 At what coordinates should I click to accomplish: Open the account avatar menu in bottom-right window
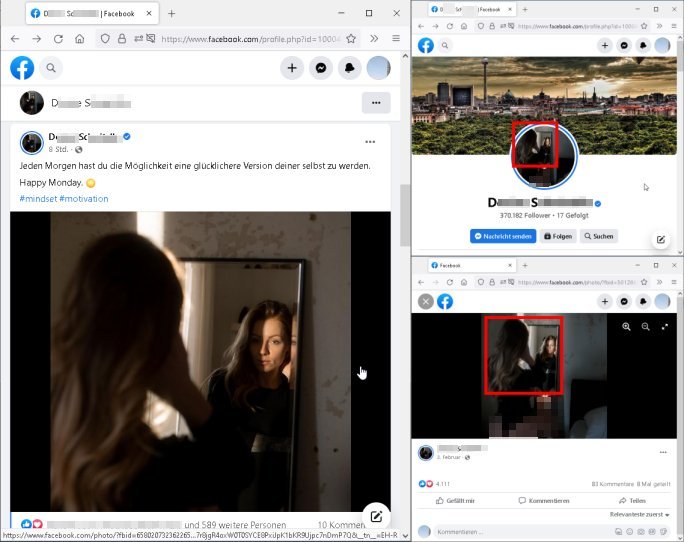click(x=662, y=302)
